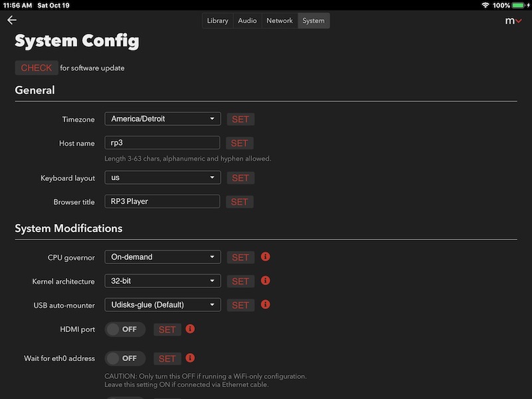
Task: Open the moOde 'm' menu icon
Action: tap(513, 21)
